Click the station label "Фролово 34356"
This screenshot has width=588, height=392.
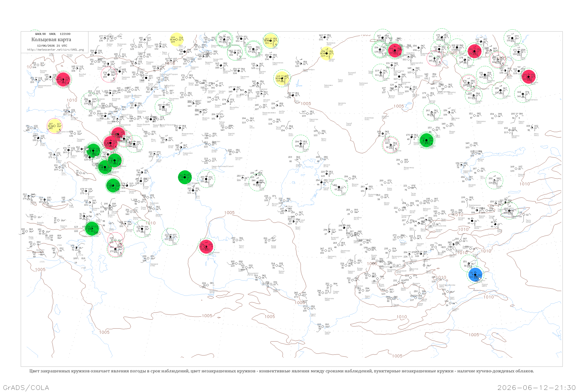click(138, 96)
